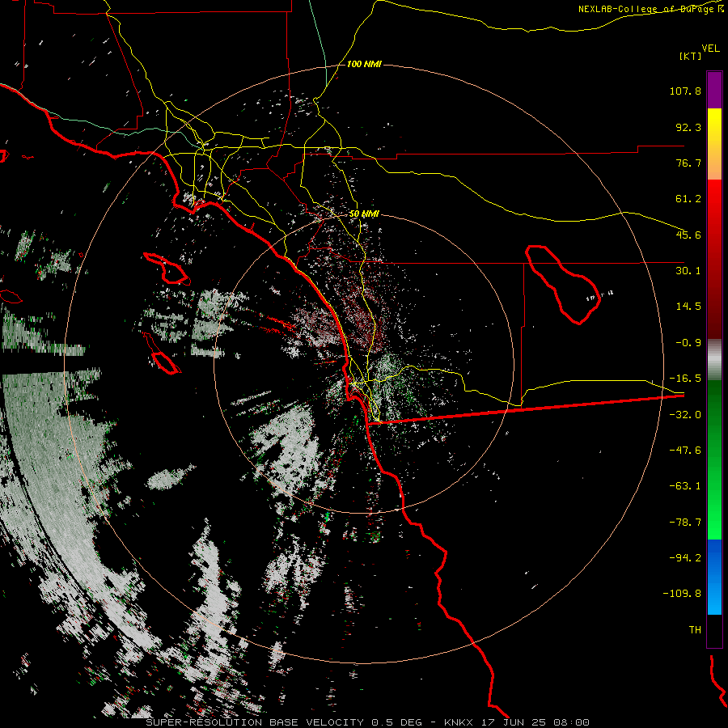Select the -0.9 scale value
Viewport: 728px width, 728px height.
(x=688, y=343)
